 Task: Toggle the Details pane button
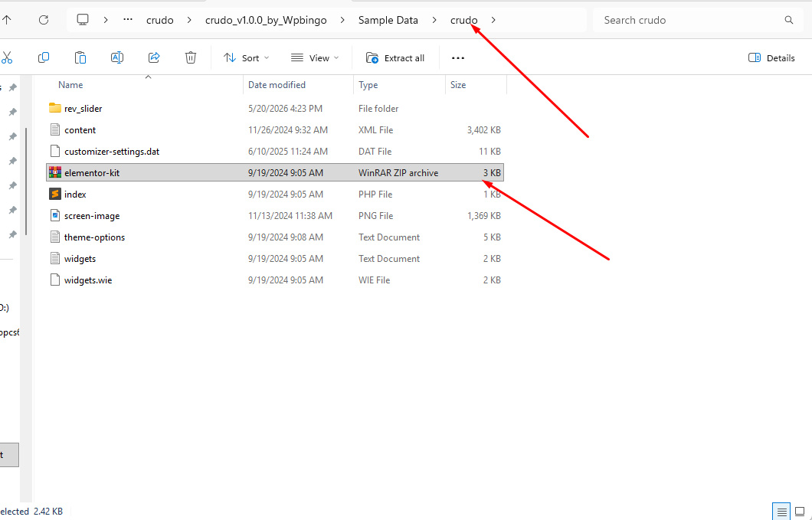pyautogui.click(x=771, y=58)
